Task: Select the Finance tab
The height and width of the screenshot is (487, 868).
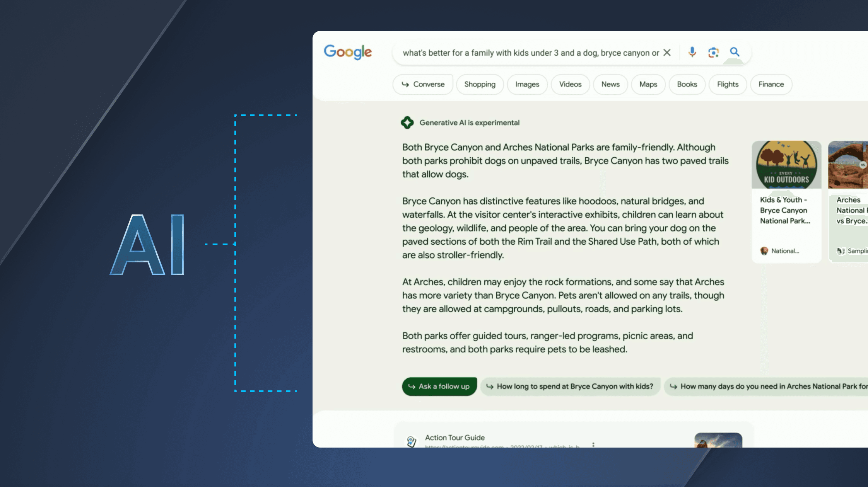Action: 771,84
